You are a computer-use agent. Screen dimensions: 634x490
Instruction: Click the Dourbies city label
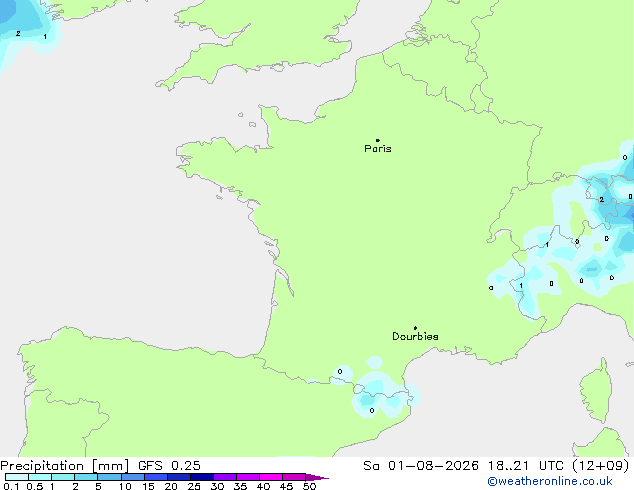point(415,336)
